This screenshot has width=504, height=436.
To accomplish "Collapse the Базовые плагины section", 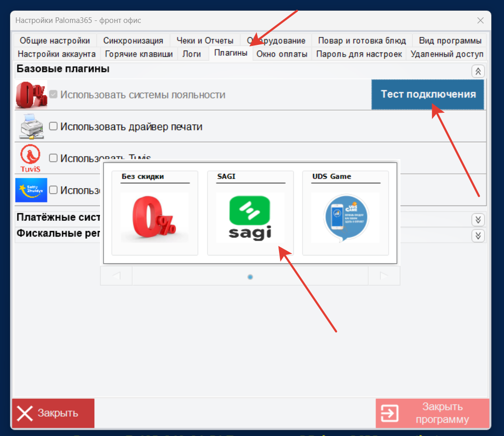I will 478,71.
